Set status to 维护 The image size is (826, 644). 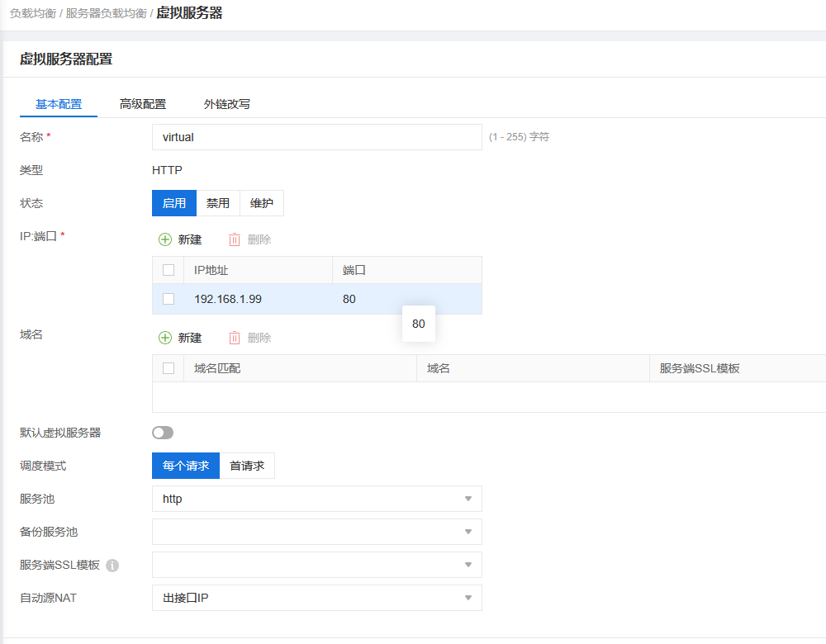[262, 203]
